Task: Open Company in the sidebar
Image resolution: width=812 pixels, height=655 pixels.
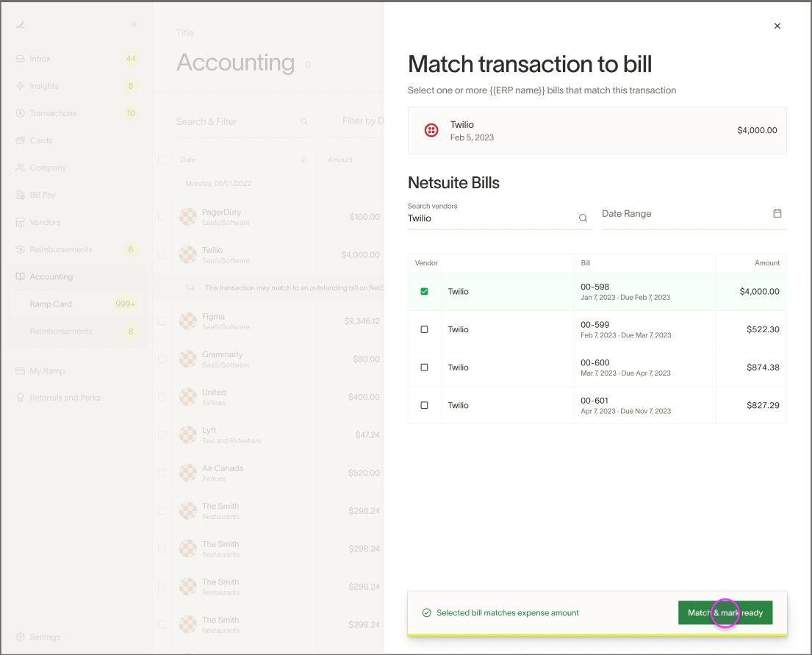Action: (76, 168)
